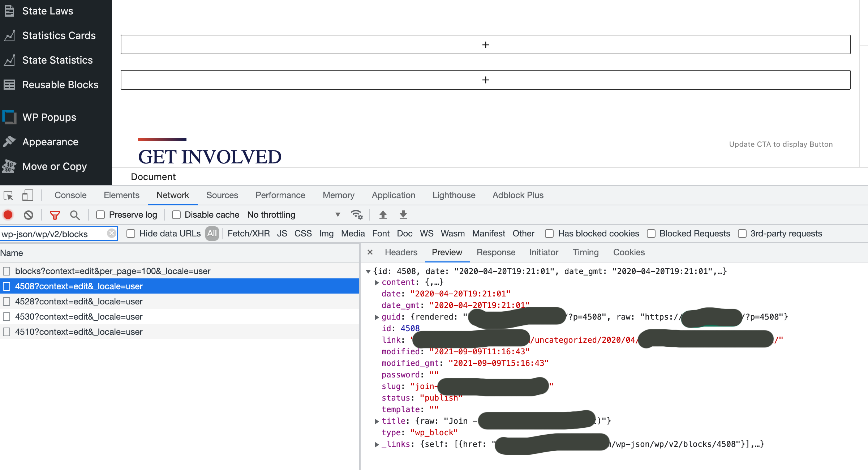The image size is (868, 470).
Task: Check the Blocked Requests filter
Action: 651,234
